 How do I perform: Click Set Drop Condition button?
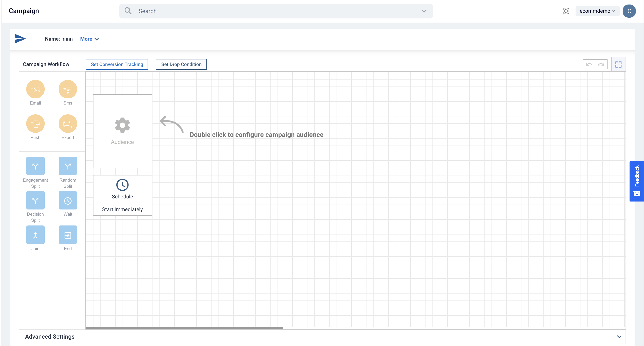[x=181, y=64]
